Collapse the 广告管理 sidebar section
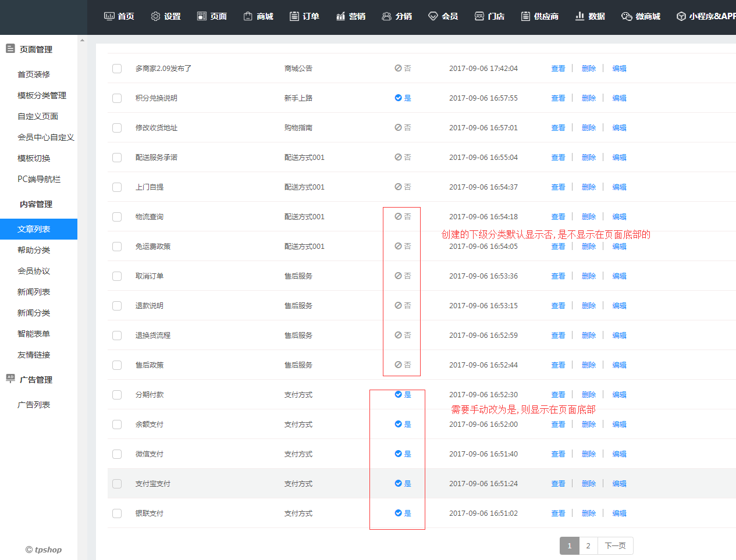The width and height of the screenshot is (736, 560). point(36,380)
